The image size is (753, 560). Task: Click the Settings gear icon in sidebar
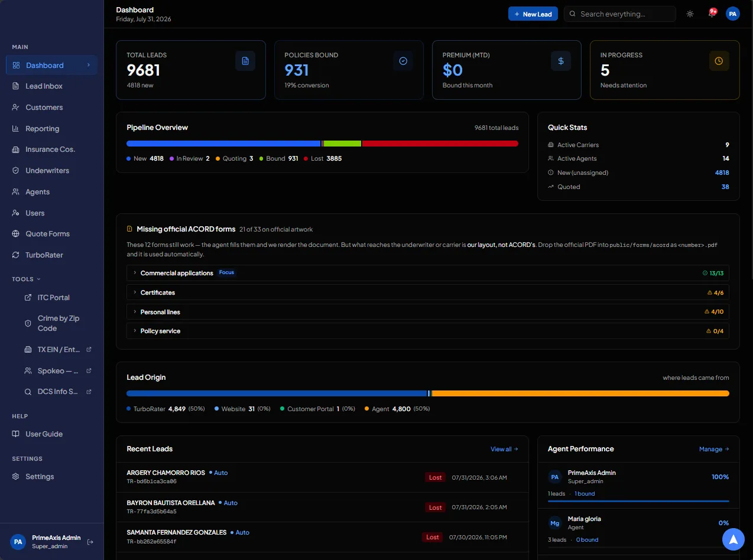(16, 477)
